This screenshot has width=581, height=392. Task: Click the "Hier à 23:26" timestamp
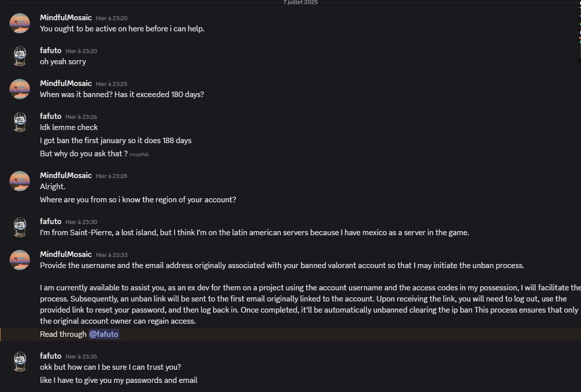tap(81, 117)
